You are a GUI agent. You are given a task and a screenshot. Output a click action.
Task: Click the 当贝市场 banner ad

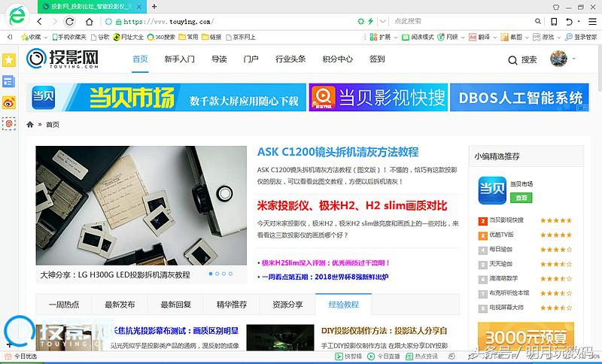pyautogui.click(x=166, y=98)
